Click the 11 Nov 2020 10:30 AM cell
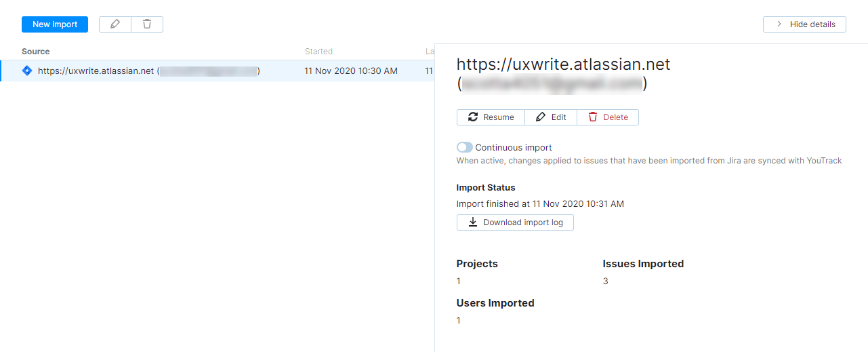 351,71
